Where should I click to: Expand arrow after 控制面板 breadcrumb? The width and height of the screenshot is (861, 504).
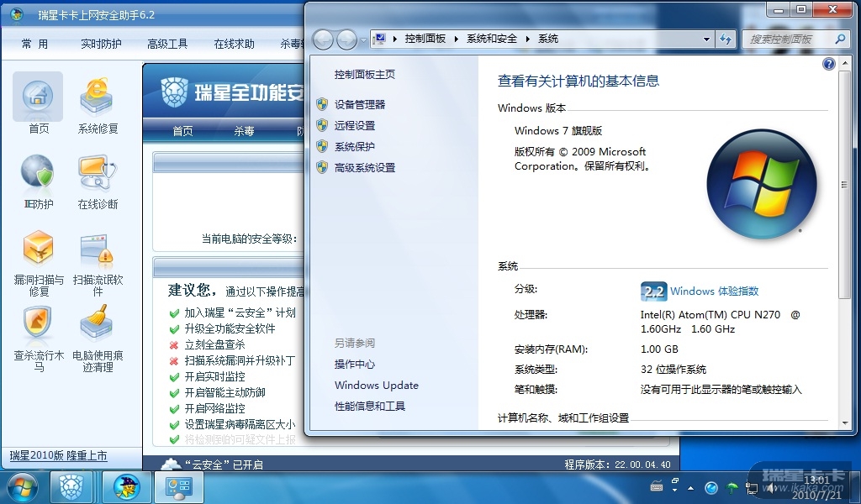456,39
